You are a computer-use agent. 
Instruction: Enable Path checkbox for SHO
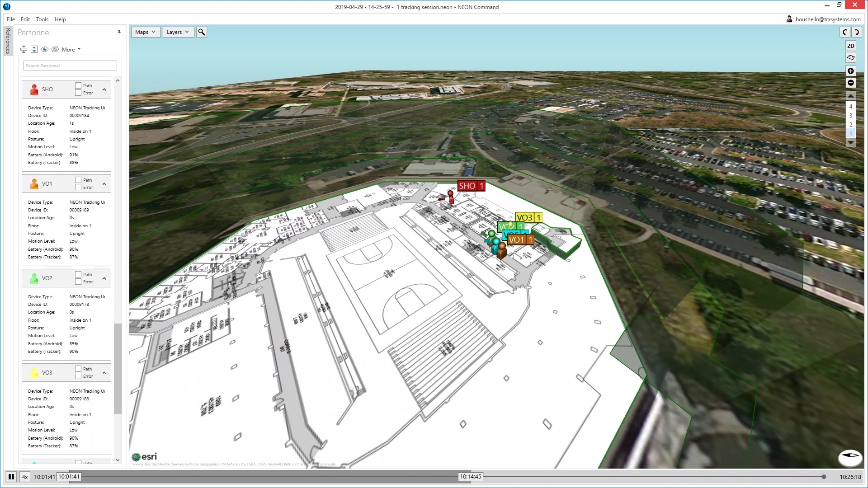(x=78, y=85)
